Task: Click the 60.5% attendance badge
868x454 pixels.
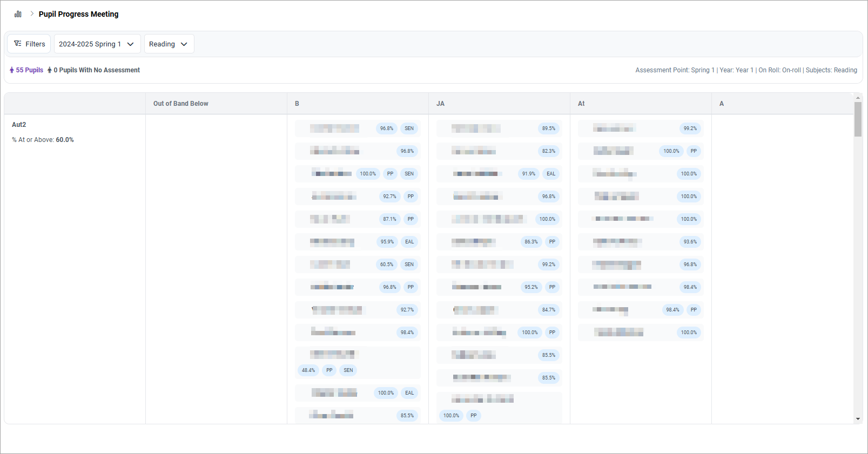Action: (x=386, y=265)
